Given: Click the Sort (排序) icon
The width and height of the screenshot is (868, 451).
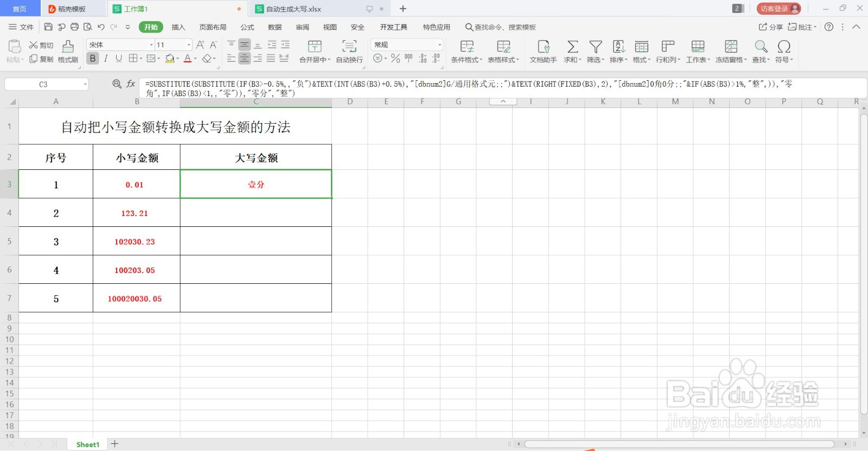Looking at the screenshot, I should point(618,46).
